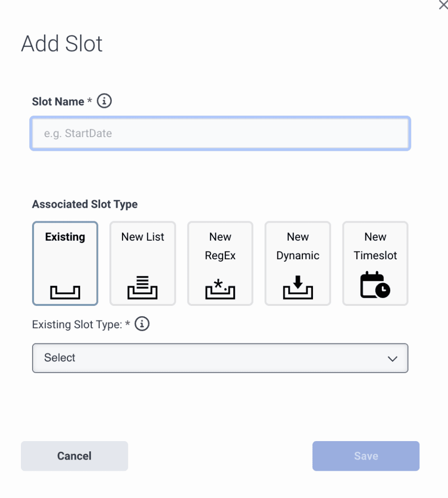The image size is (448, 498).
Task: Open the Existing Slot Type info tooltip icon
Action: coord(142,324)
